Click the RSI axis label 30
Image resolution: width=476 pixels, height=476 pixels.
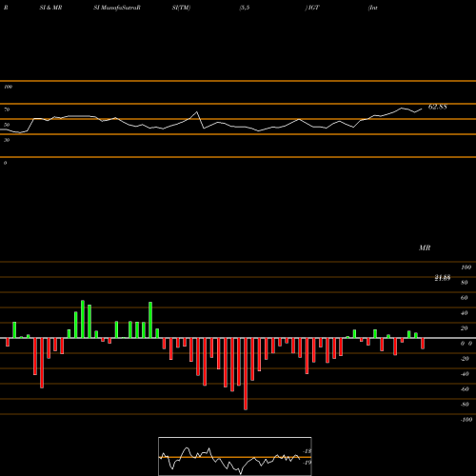7,140
